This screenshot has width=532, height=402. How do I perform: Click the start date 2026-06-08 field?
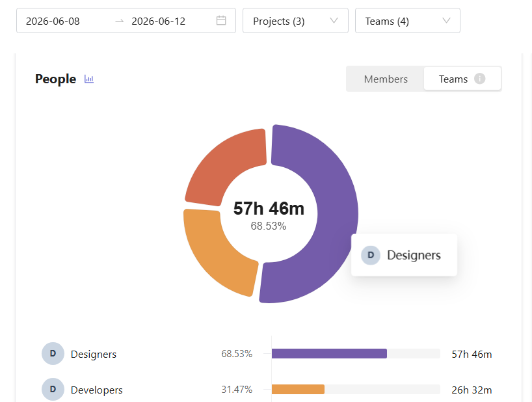[53, 21]
